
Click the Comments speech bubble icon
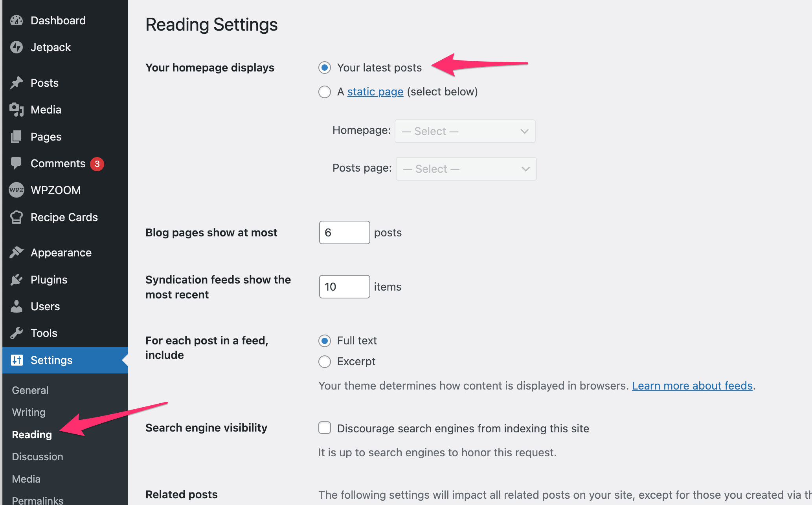(x=17, y=163)
